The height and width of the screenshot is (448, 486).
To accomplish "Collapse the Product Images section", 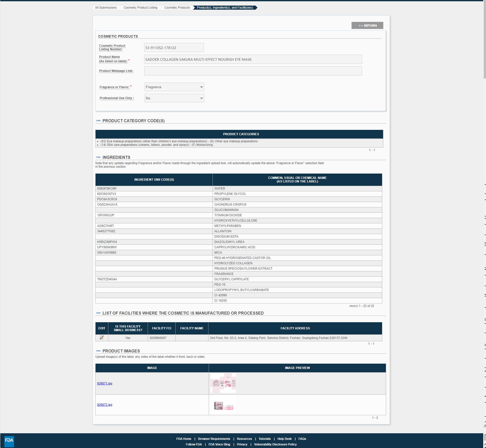I will point(98,351).
